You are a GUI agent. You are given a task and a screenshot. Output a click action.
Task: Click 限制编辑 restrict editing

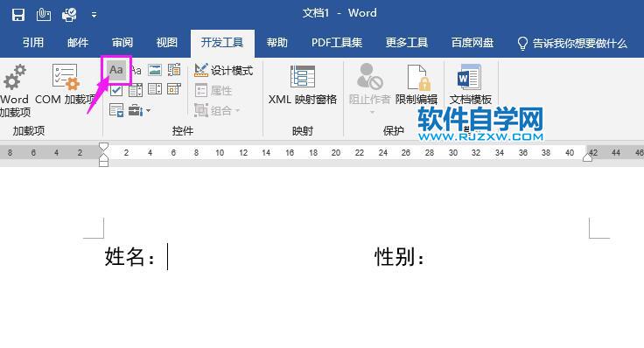pos(416,85)
